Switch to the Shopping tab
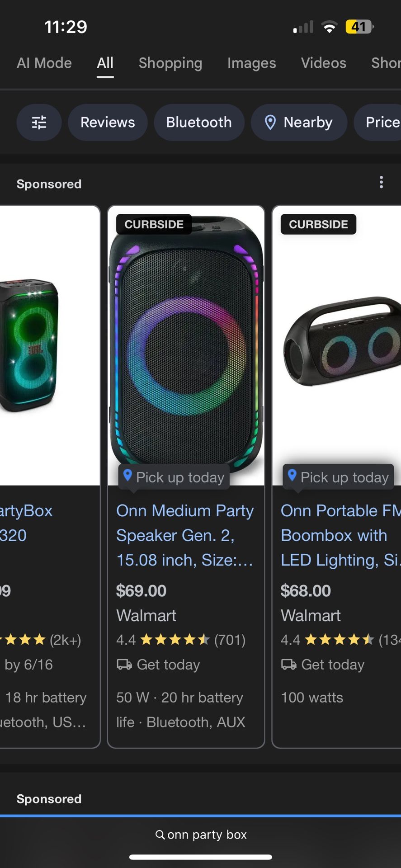The height and width of the screenshot is (868, 401). 170,63
